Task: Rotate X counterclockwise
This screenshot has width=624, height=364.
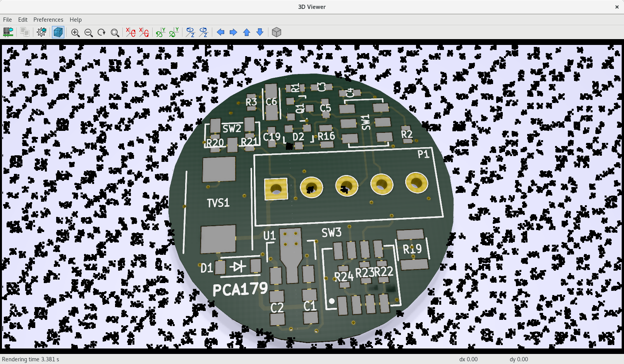Action: [144, 33]
